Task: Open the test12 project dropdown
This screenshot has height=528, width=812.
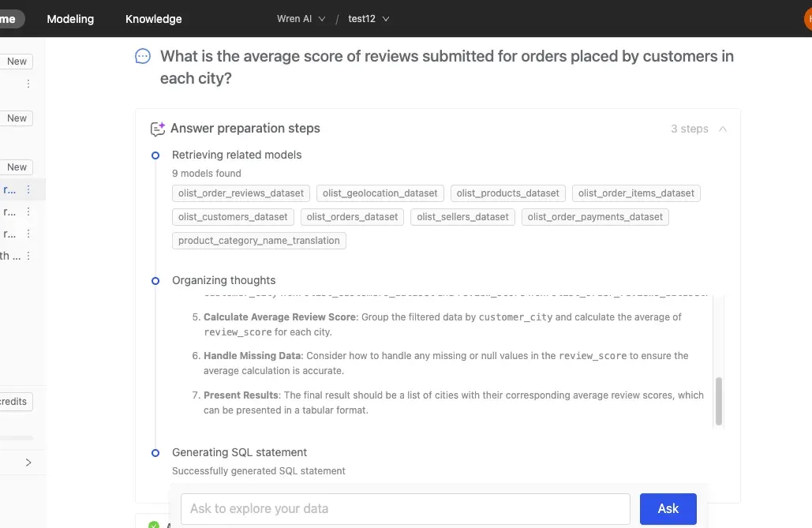Action: point(369,19)
